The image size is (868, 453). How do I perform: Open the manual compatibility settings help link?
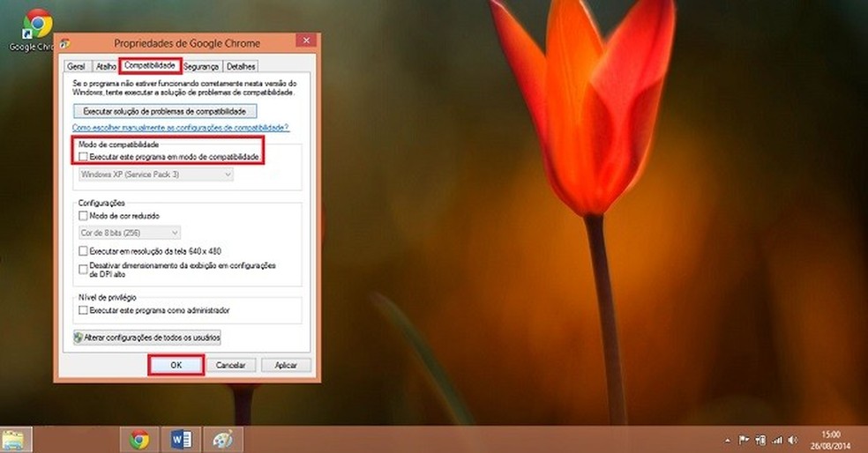coord(181,128)
